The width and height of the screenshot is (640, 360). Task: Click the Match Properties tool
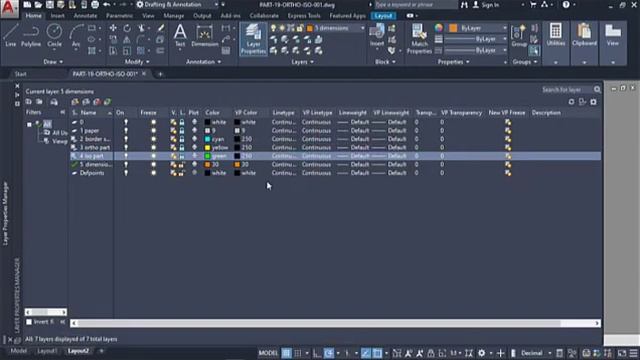click(x=419, y=39)
